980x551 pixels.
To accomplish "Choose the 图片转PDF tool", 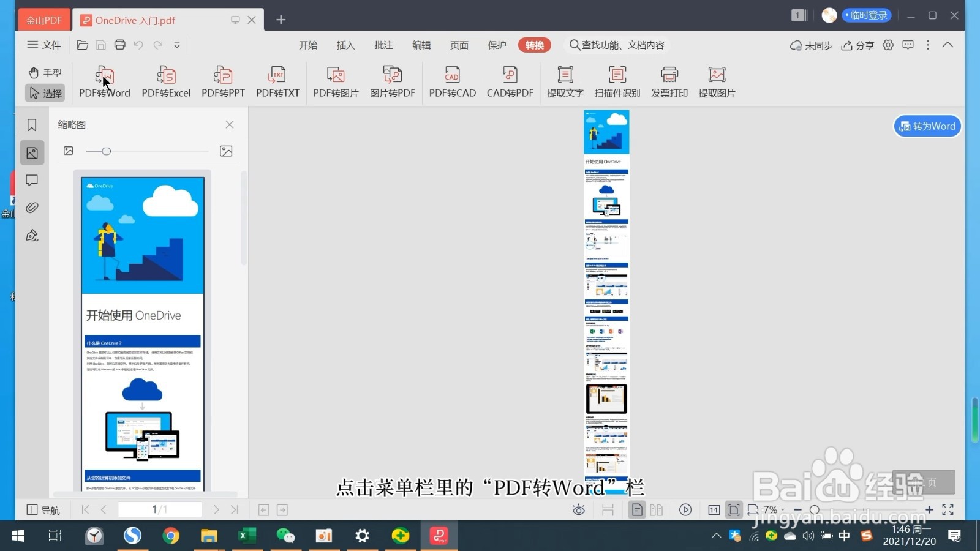I will [x=392, y=82].
